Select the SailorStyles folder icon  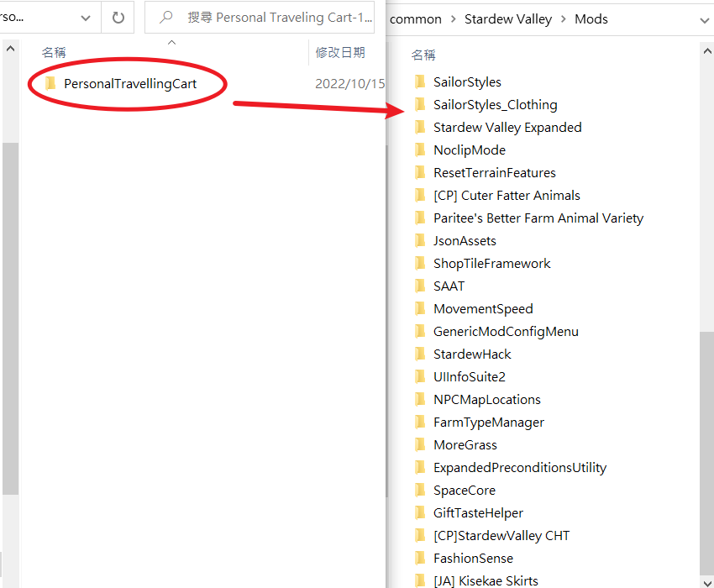pos(420,81)
